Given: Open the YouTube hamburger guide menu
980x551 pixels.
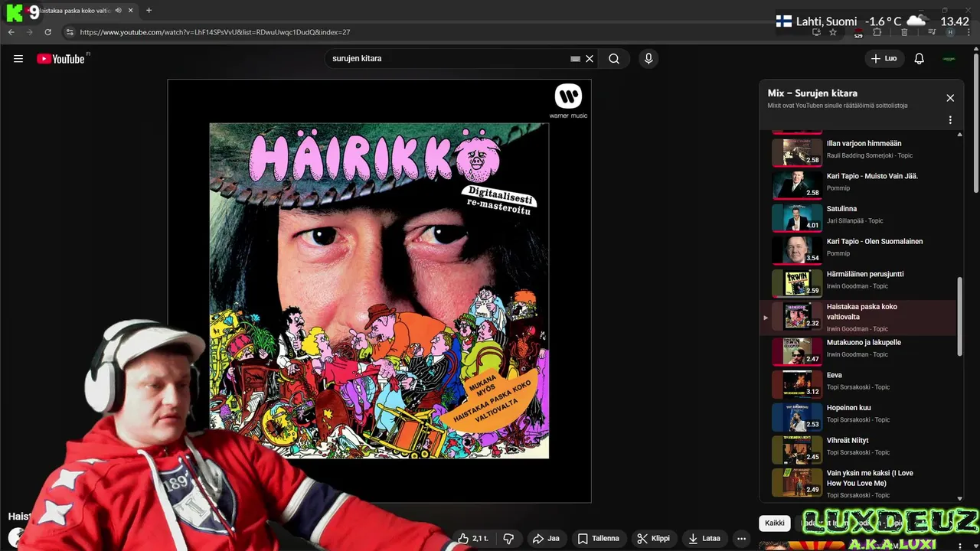Looking at the screenshot, I should pos(18,59).
